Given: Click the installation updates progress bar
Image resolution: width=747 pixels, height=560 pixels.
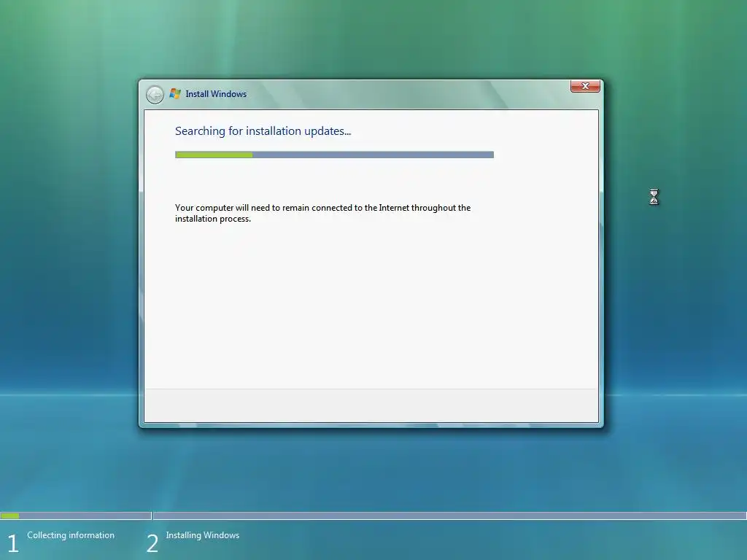Looking at the screenshot, I should [x=334, y=155].
